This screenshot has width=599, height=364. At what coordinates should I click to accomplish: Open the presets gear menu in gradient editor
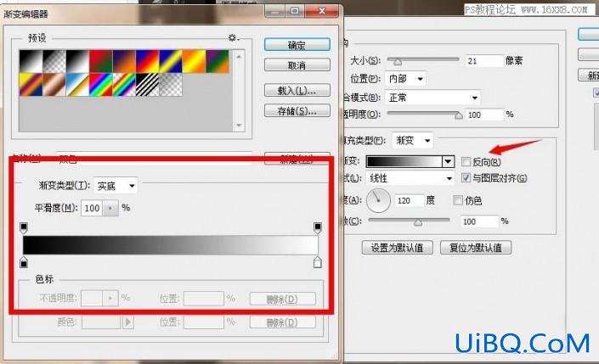pos(233,37)
